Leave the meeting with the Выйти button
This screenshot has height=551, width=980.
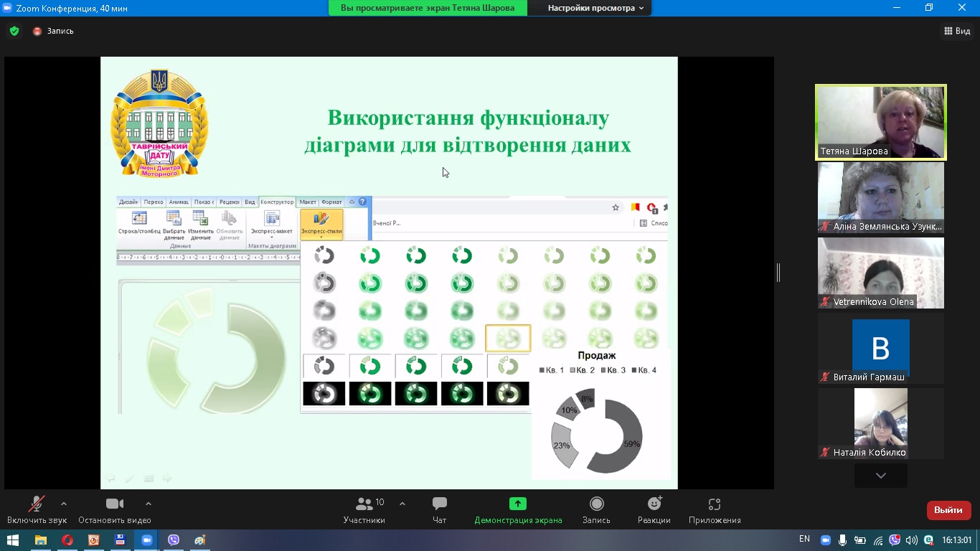click(948, 510)
